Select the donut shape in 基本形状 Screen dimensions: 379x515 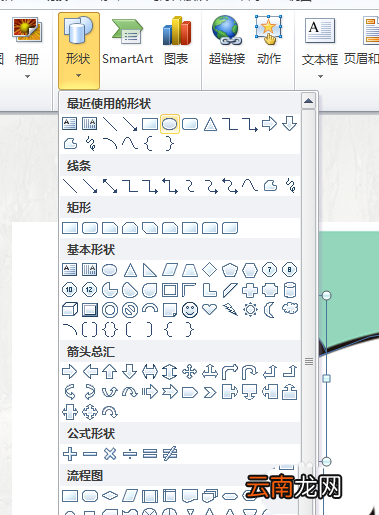point(110,310)
